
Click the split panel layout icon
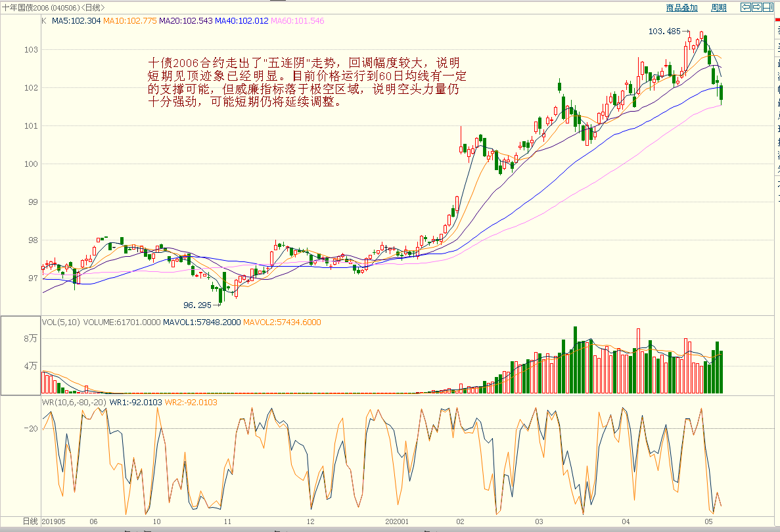[x=768, y=7]
